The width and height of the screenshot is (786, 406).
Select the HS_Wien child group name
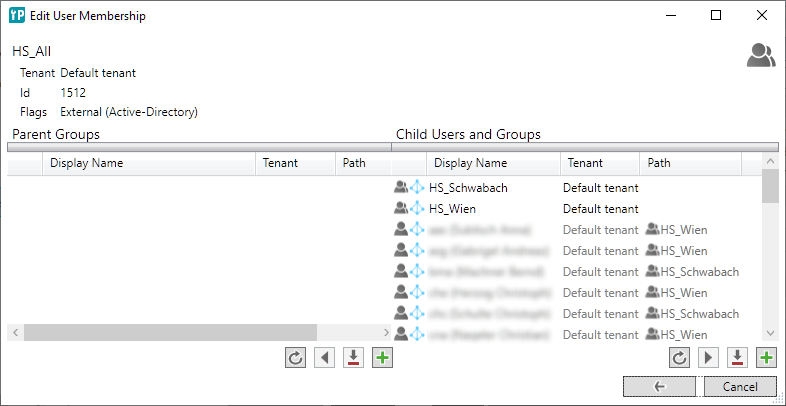[452, 209]
